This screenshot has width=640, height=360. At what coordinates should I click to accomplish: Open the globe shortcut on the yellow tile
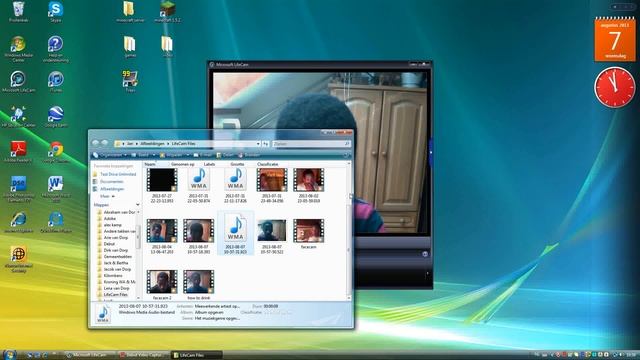[x=18, y=259]
